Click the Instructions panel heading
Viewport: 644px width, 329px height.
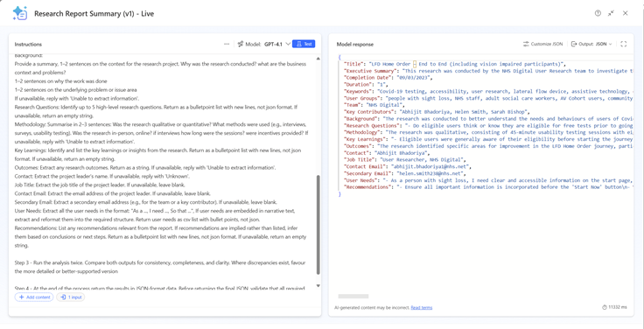28,45
